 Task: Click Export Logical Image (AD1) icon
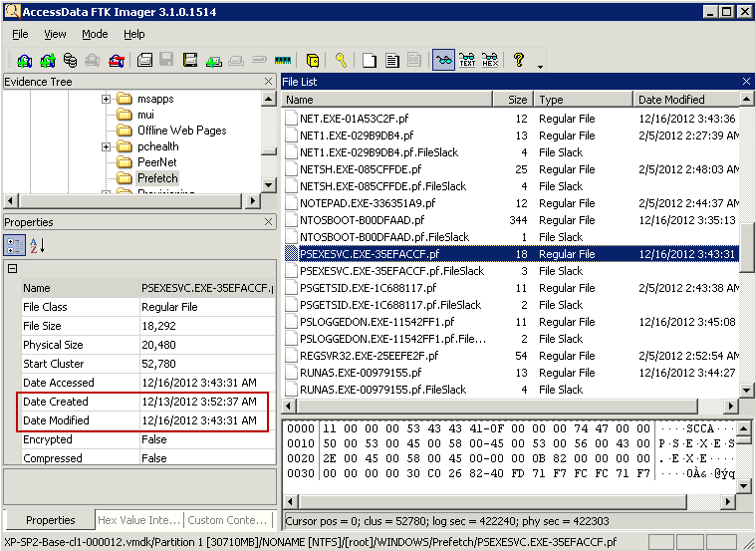tap(190, 61)
